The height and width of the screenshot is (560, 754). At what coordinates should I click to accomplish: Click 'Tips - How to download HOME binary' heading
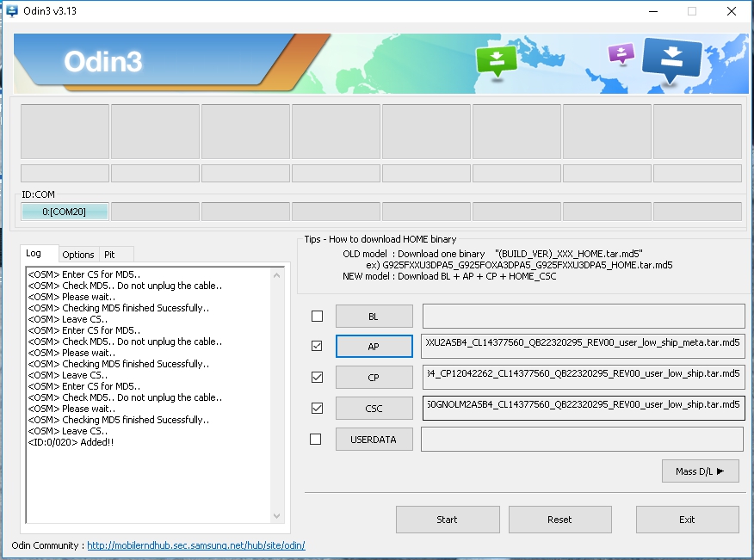point(380,239)
